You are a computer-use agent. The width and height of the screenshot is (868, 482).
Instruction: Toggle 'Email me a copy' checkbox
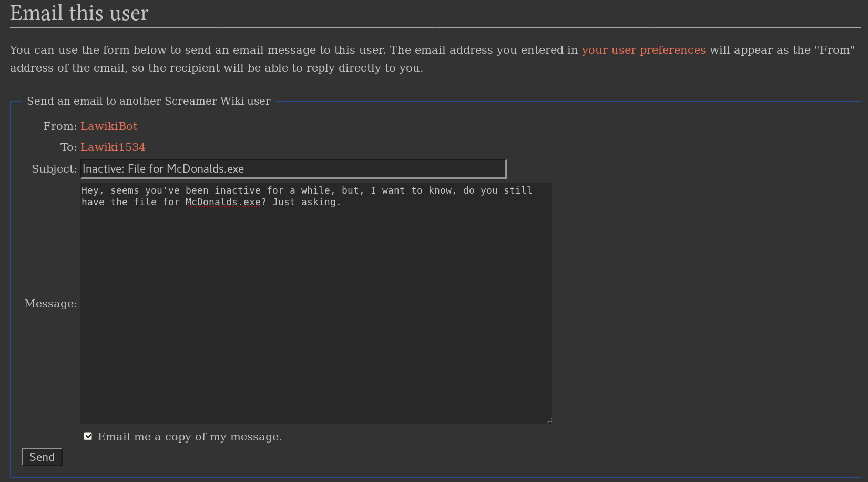(x=88, y=436)
